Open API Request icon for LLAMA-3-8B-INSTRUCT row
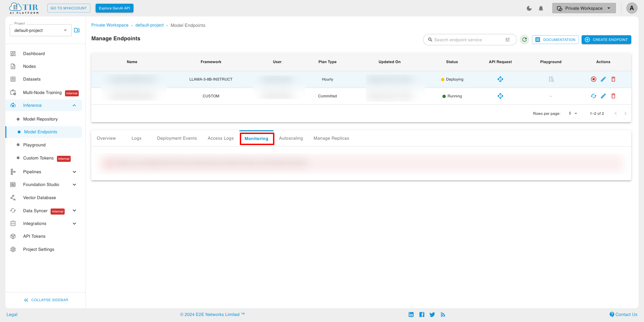644x322 pixels. [500, 79]
